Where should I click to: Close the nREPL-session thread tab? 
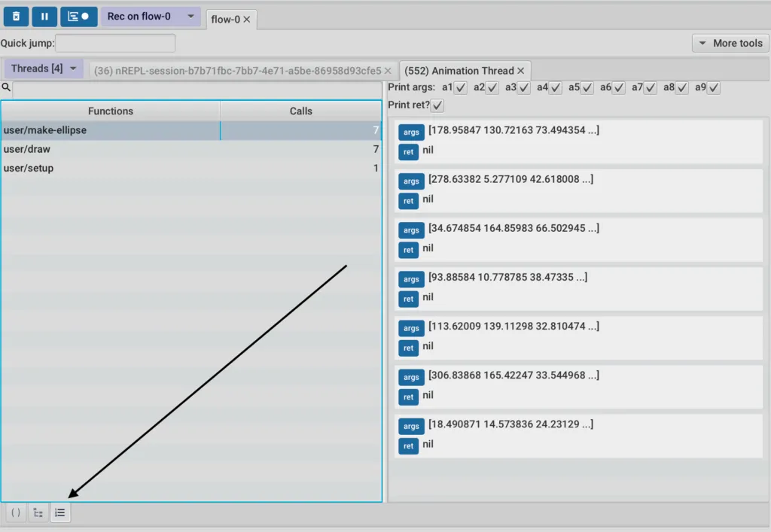(388, 71)
